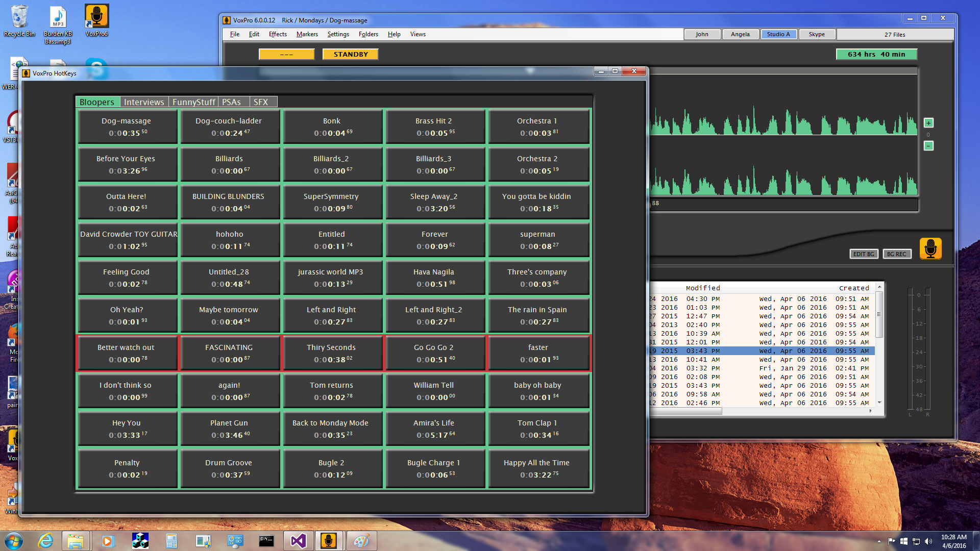The height and width of the screenshot is (551, 980).
Task: Zoom in waveform with plus icon
Action: [x=928, y=123]
